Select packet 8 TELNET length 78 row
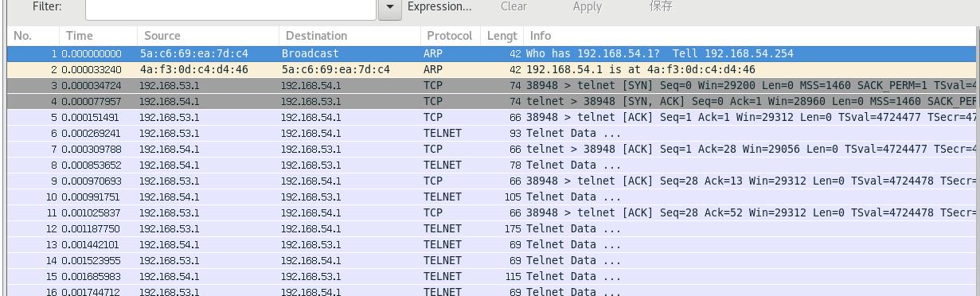This screenshot has width=980, height=296. point(492,165)
